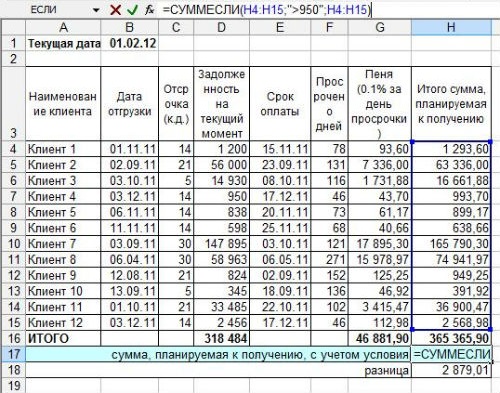The height and width of the screenshot is (393, 500).
Task: Confirm formula with green checkmark icon
Action: [132, 10]
